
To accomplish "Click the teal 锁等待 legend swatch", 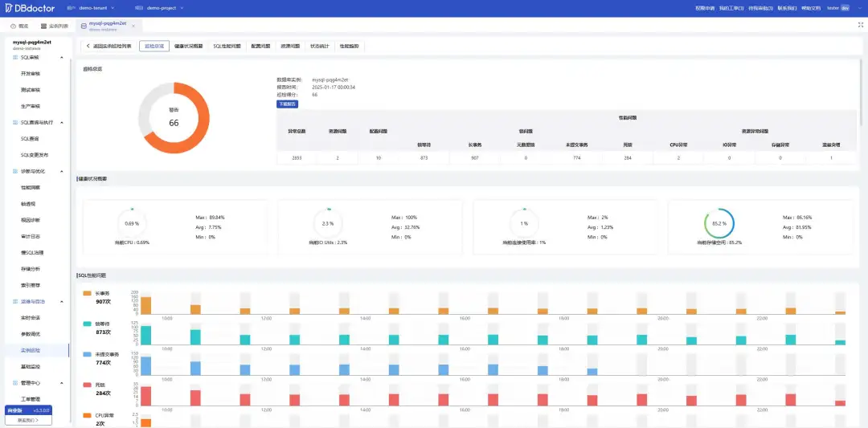I will (x=87, y=324).
